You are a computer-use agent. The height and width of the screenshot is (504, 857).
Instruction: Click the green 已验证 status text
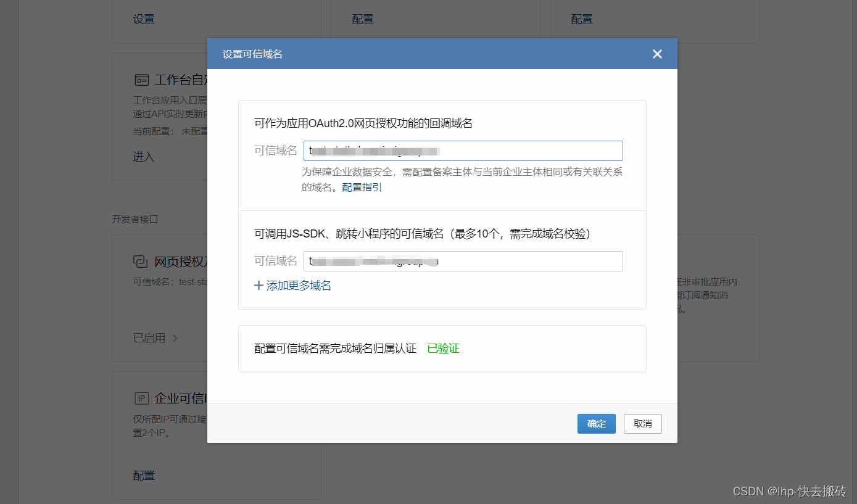[x=444, y=349]
